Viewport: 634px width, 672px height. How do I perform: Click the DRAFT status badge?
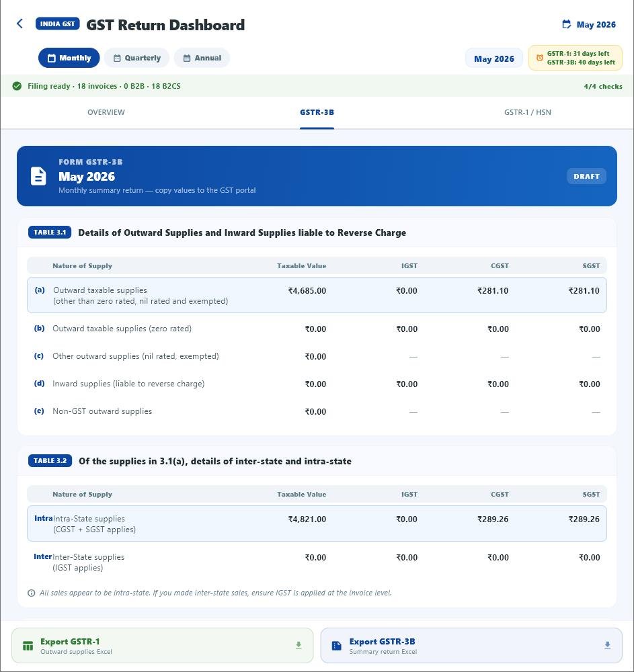[586, 176]
